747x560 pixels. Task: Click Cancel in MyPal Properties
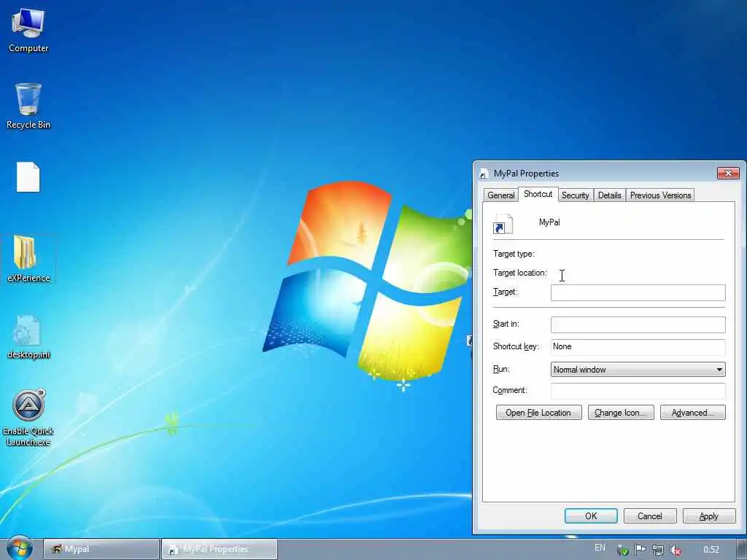point(650,516)
